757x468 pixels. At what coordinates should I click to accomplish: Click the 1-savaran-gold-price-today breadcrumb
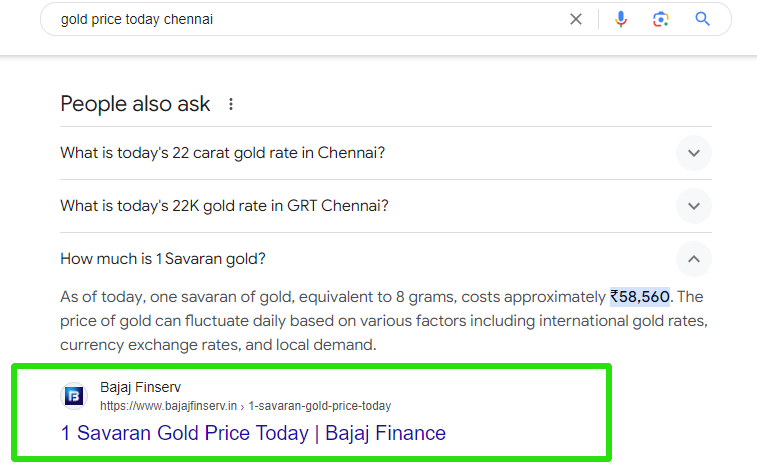coord(320,406)
